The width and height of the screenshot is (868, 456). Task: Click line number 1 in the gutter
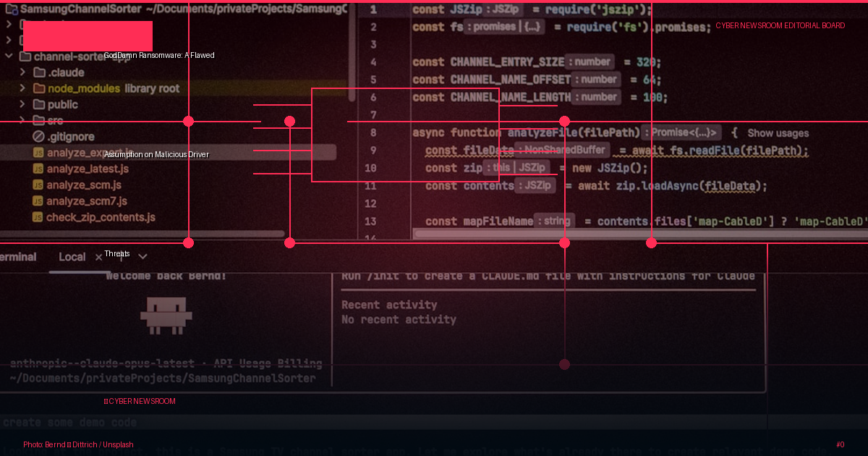[x=373, y=9]
